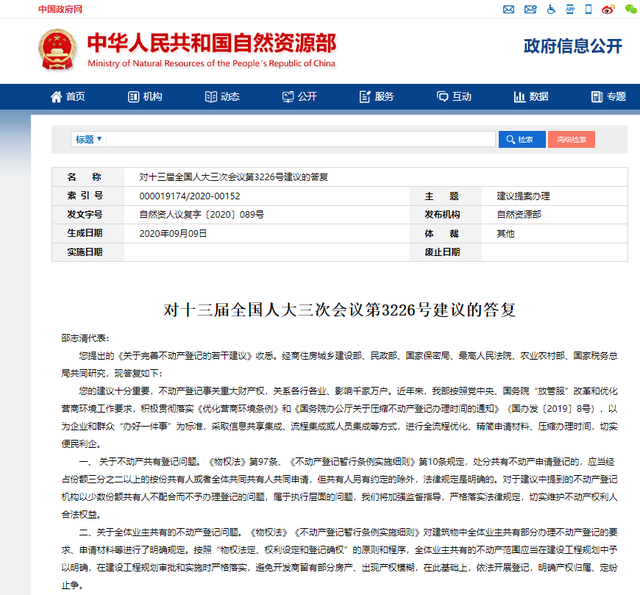
Task: Click the 中华人民共和国自然资源部 site title
Action: (212, 43)
